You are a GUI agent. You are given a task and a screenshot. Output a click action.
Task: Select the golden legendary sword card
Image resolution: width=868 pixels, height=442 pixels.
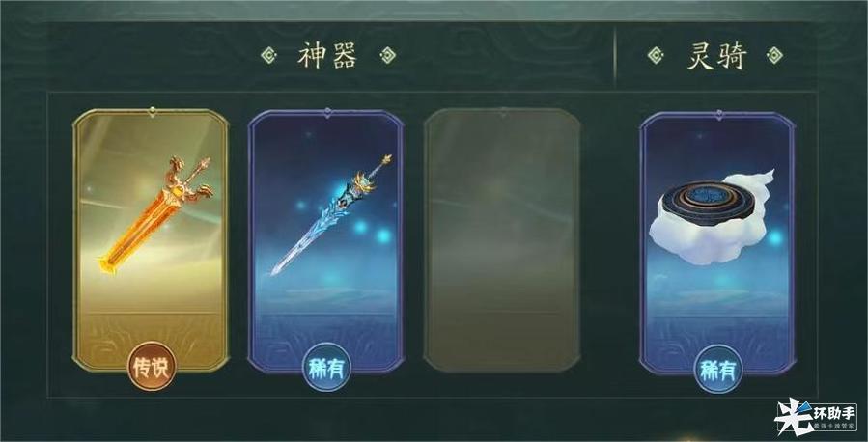[151, 240]
